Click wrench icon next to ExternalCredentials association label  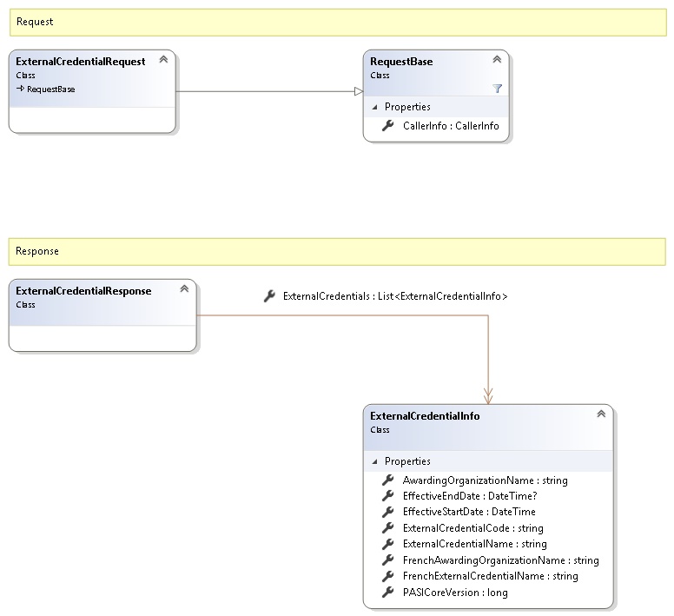(269, 296)
